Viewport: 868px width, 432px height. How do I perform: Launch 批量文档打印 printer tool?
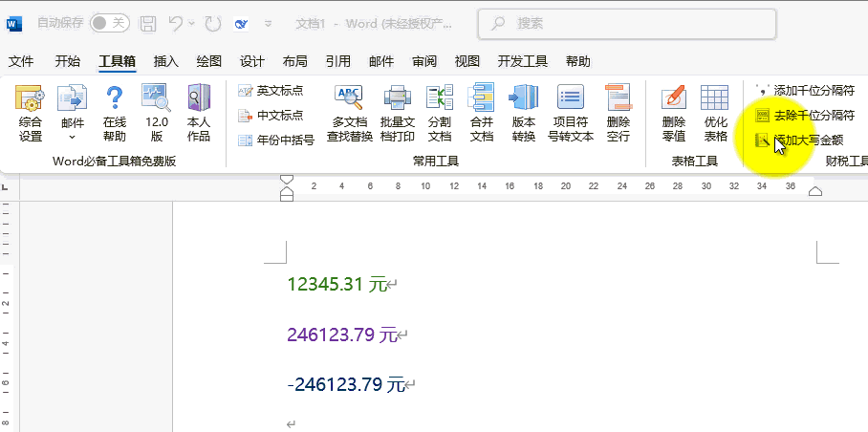pyautogui.click(x=397, y=113)
